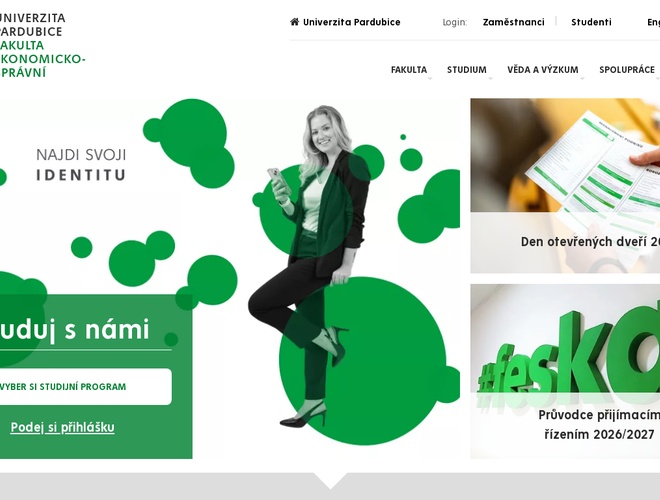Open the faculty logo in the header
Screen dimensions: 660x500
pyautogui.click(x=42, y=45)
